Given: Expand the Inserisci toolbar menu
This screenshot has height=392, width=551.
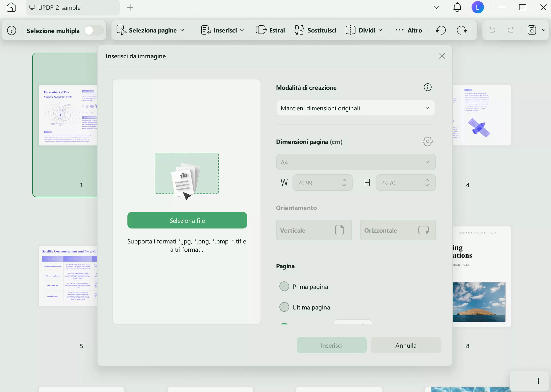Looking at the screenshot, I should click(222, 30).
